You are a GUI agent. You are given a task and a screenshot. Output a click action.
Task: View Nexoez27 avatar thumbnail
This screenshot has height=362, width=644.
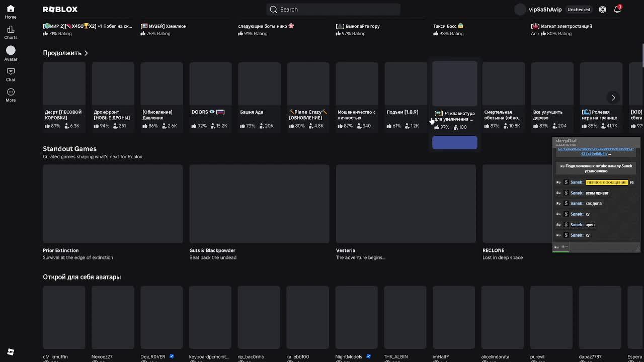[113, 317]
